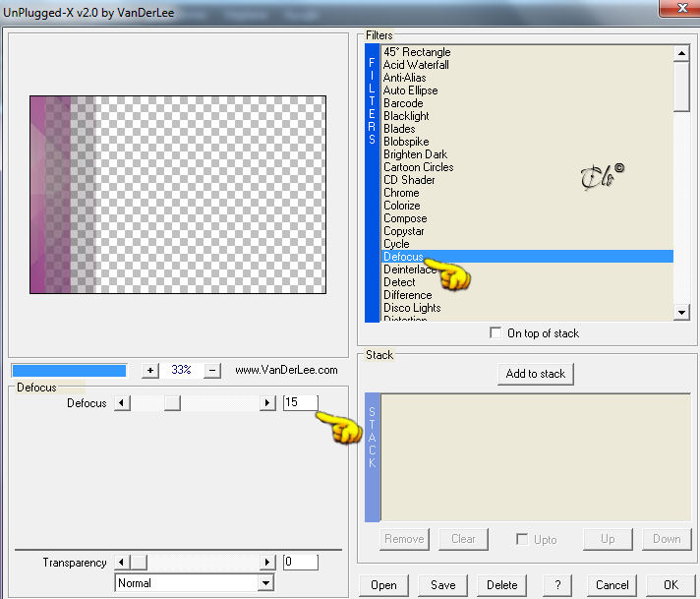Click the OK button
700x599 pixels.
pos(671,584)
